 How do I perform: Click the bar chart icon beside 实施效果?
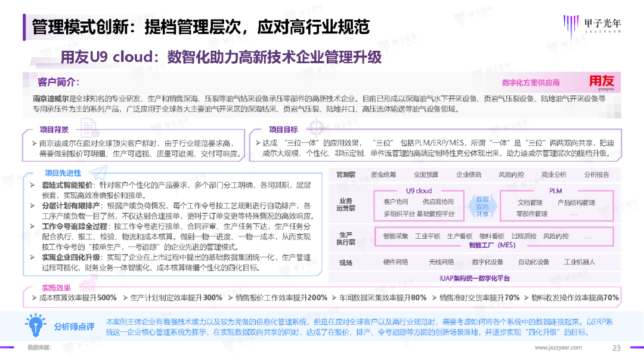pos(88,284)
